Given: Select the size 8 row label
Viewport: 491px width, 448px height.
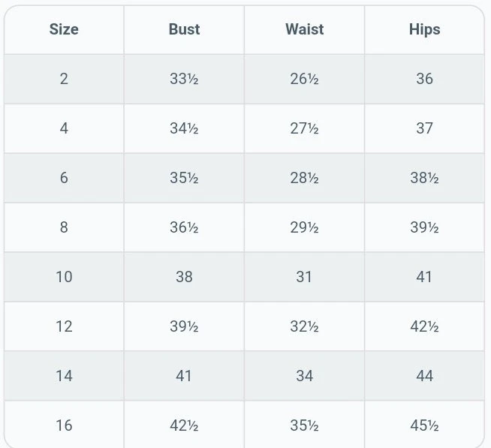Looking at the screenshot, I should [x=64, y=227].
